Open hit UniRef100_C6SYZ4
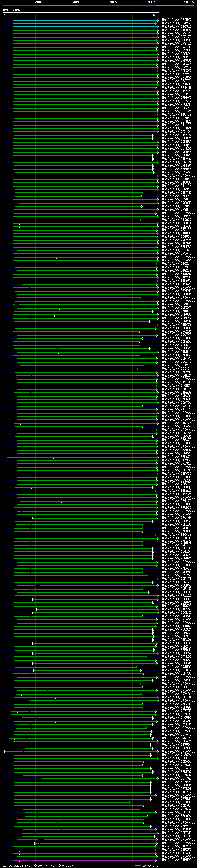The width and height of the screenshot is (197, 868). pyautogui.click(x=176, y=81)
